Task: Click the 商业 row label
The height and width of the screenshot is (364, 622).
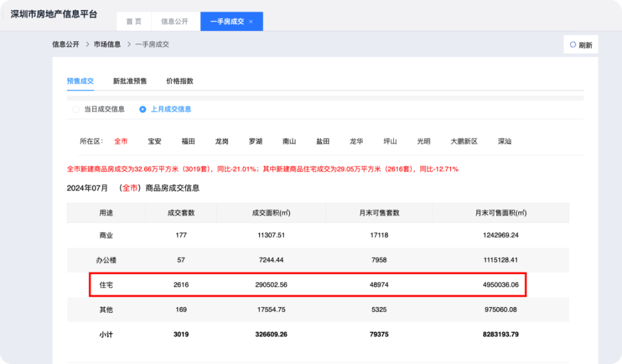Action: 106,236
